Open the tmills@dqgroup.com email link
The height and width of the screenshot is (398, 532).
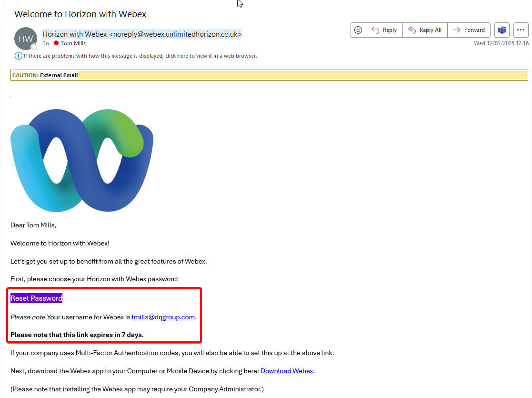tap(163, 317)
